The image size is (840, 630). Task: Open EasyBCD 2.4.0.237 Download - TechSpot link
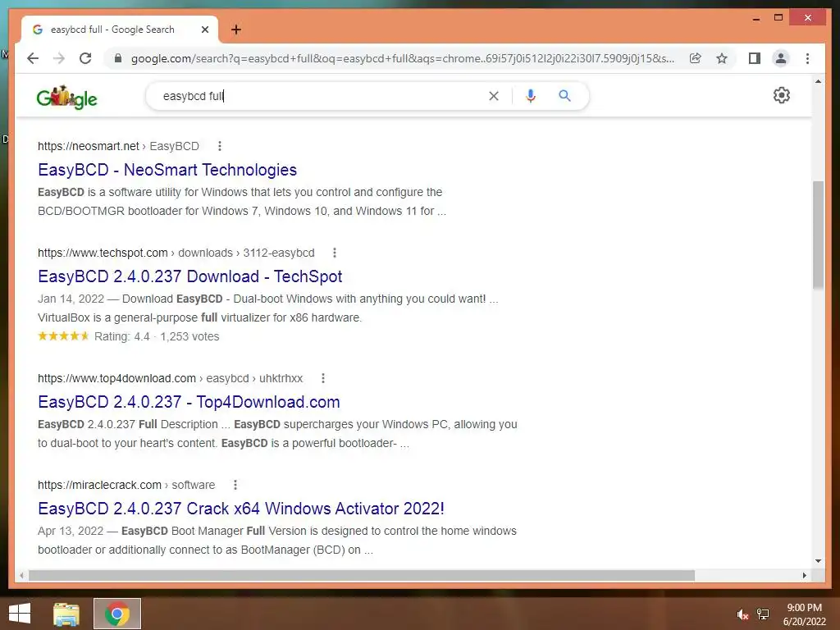point(189,276)
